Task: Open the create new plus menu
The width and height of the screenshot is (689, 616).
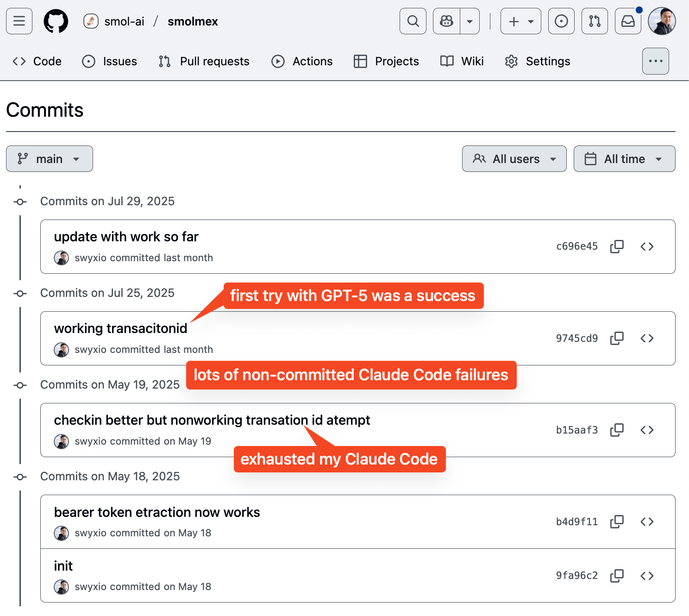Action: click(521, 21)
